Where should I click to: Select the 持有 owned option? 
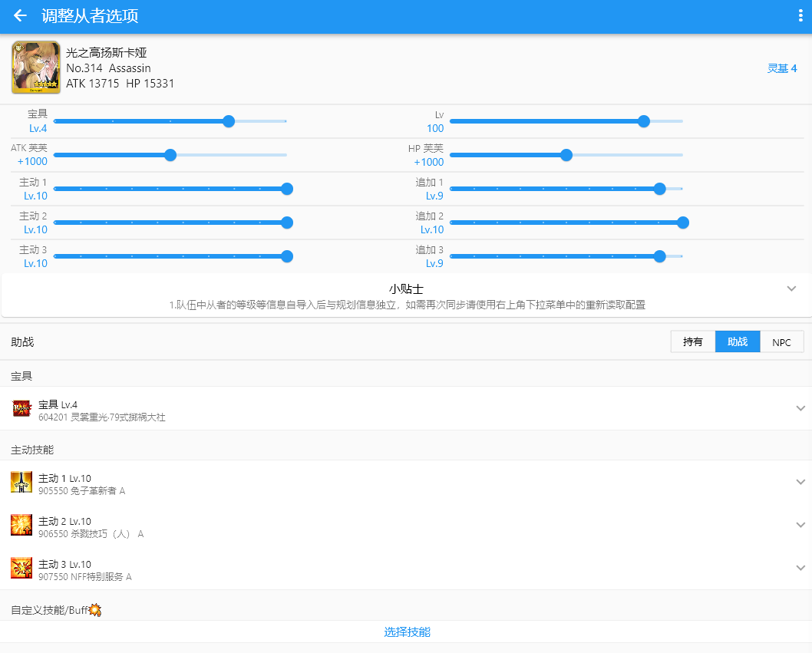pos(693,341)
